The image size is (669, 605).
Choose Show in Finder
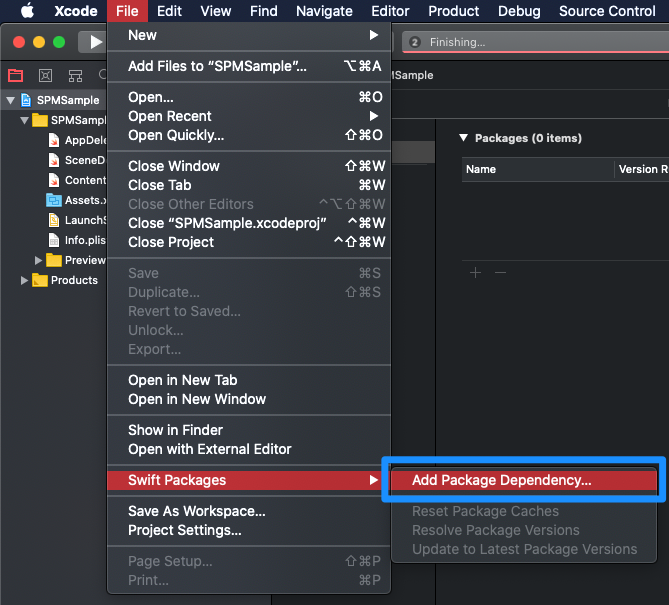pyautogui.click(x=249, y=430)
